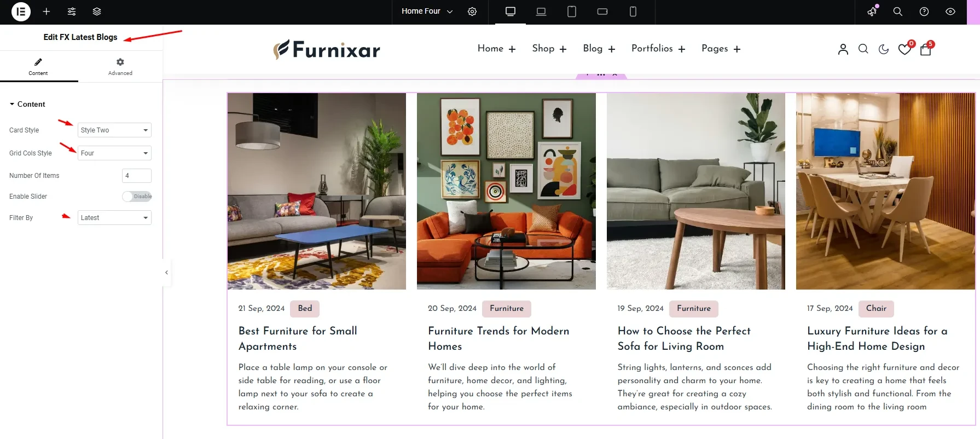Screen dimensions: 980x439
Task: Click the Elementor logo icon
Action: (21, 11)
